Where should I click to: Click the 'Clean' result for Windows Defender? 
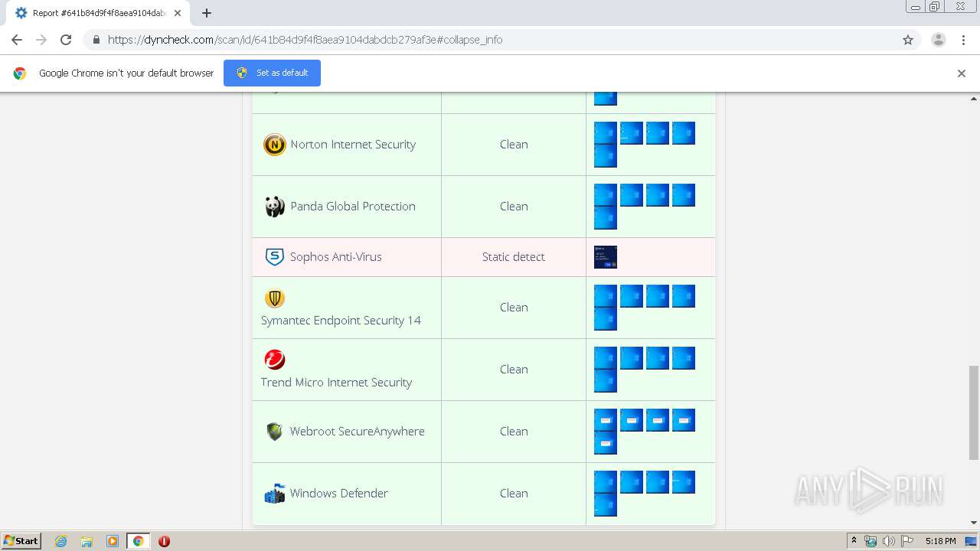click(514, 494)
